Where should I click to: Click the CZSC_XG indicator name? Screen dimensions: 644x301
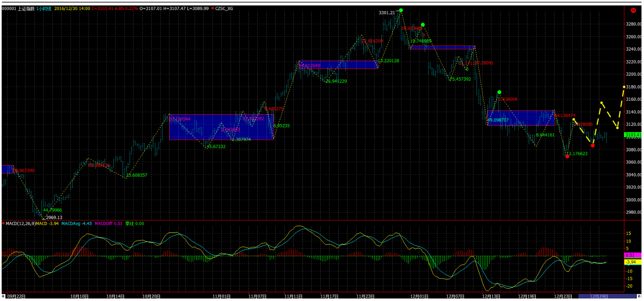(x=224, y=8)
